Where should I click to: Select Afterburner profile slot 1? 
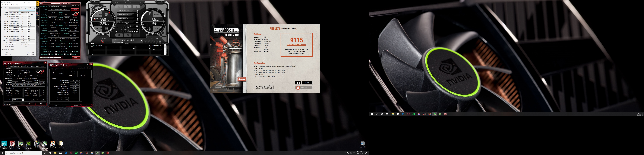click(146, 41)
